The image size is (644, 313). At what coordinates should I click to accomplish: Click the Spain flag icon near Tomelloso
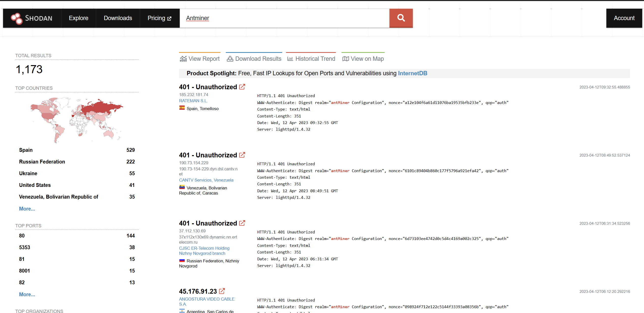pyautogui.click(x=182, y=108)
